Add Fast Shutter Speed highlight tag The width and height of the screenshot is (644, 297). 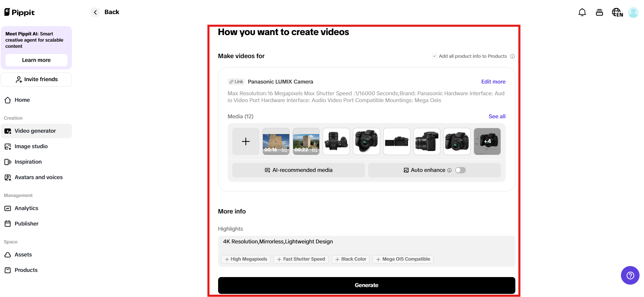tap(301, 259)
